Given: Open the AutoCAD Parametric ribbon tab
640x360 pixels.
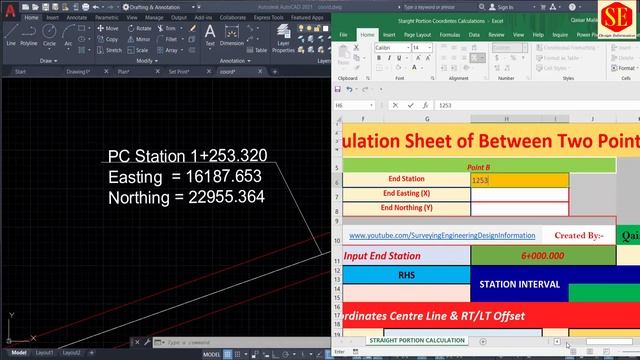Looking at the screenshot, I should click(x=107, y=18).
